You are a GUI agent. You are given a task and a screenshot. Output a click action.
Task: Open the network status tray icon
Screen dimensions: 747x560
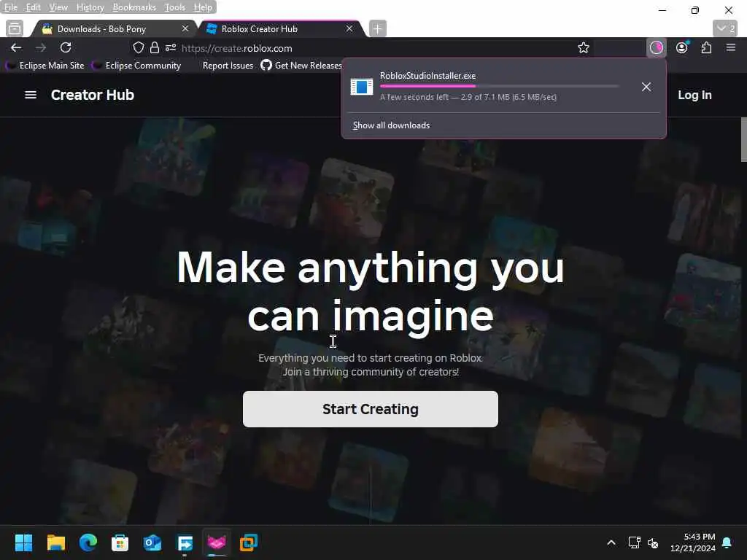634,542
